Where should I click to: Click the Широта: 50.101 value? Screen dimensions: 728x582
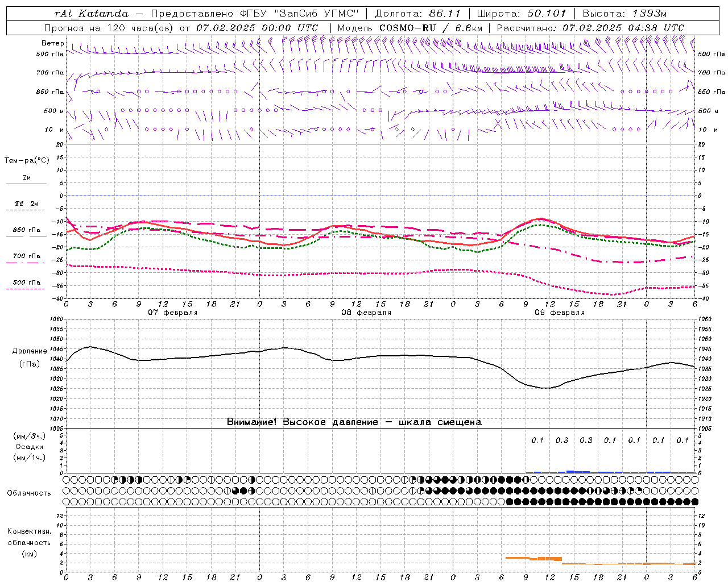tap(522, 14)
